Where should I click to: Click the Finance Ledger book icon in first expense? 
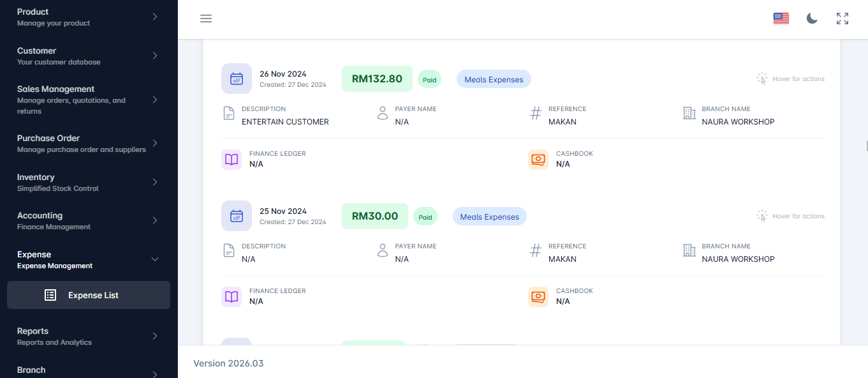[232, 160]
